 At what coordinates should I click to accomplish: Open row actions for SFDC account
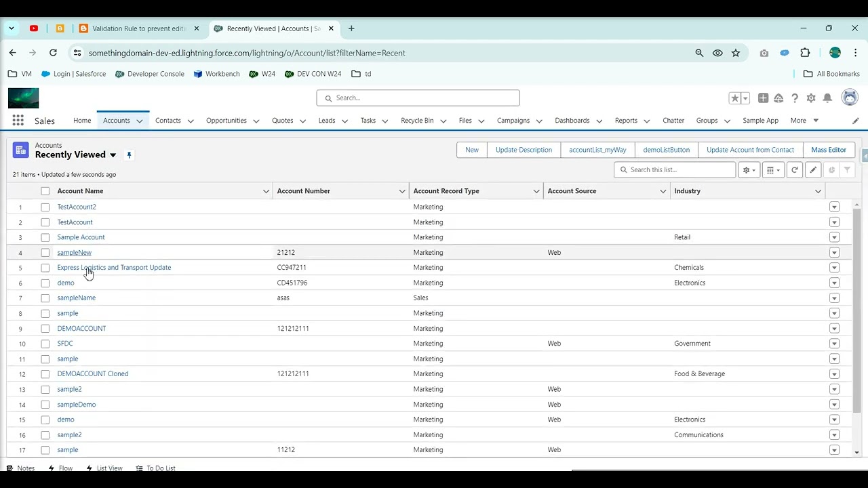[834, 344]
